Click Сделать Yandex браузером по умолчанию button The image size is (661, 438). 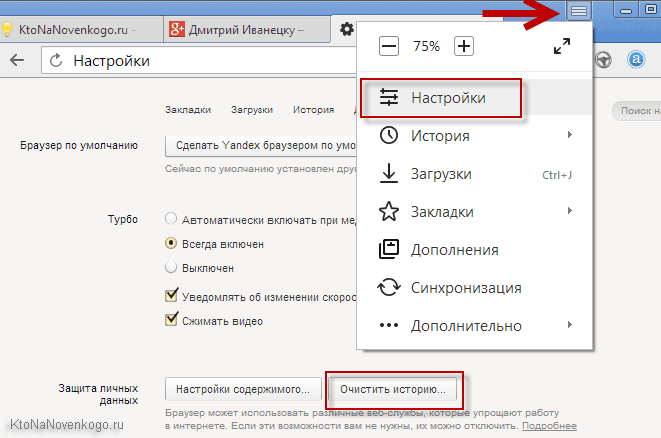point(261,146)
